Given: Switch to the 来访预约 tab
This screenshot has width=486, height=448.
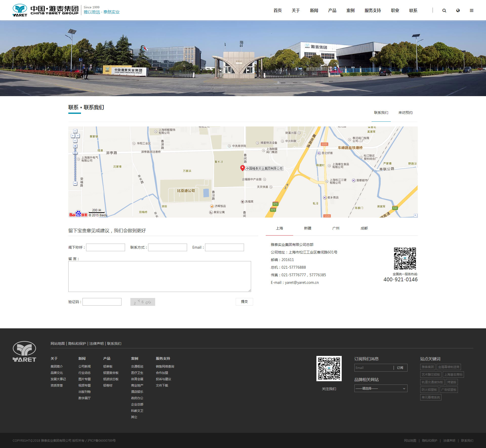Looking at the screenshot, I should pyautogui.click(x=405, y=113).
